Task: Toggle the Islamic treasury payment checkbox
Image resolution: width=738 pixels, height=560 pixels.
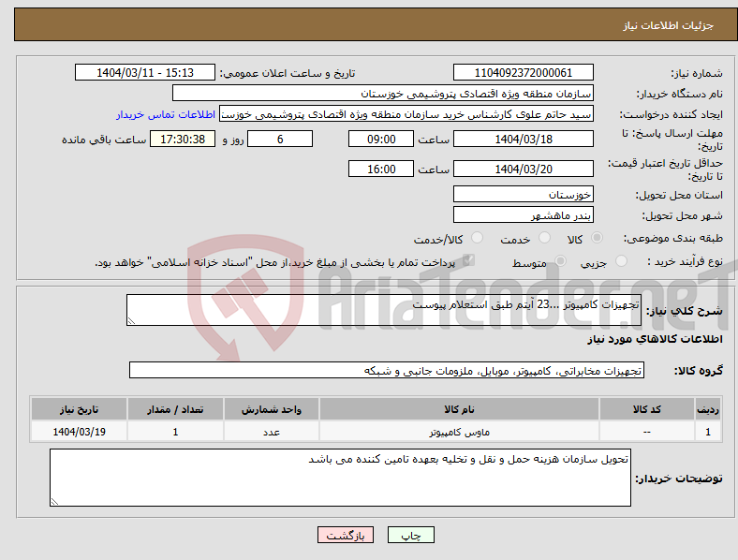Action: point(469,260)
